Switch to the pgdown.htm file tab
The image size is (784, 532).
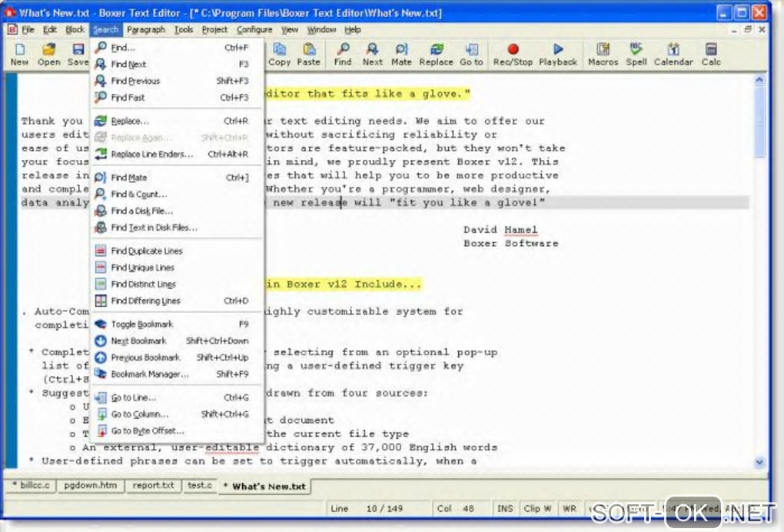point(91,485)
